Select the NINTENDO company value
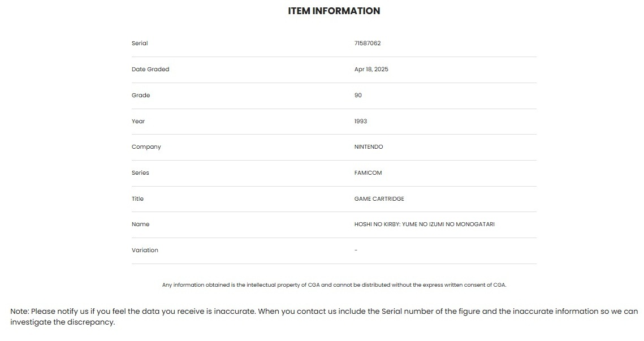644x341 pixels. coord(369,147)
